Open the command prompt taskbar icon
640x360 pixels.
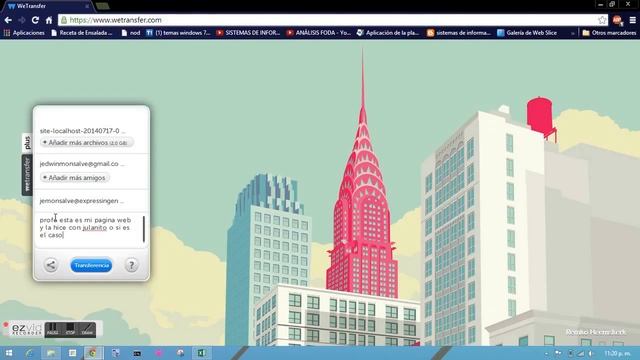click(x=137, y=353)
